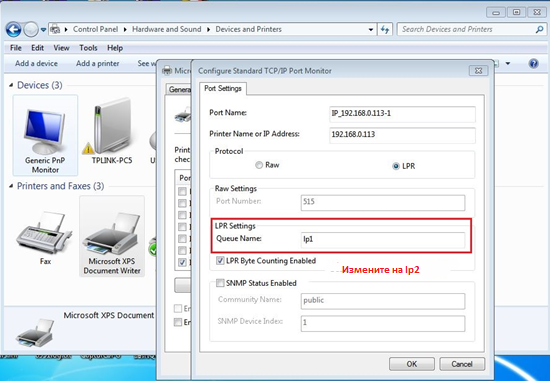Click the blue help question mark icon
The image size is (550, 381).
(534, 64)
